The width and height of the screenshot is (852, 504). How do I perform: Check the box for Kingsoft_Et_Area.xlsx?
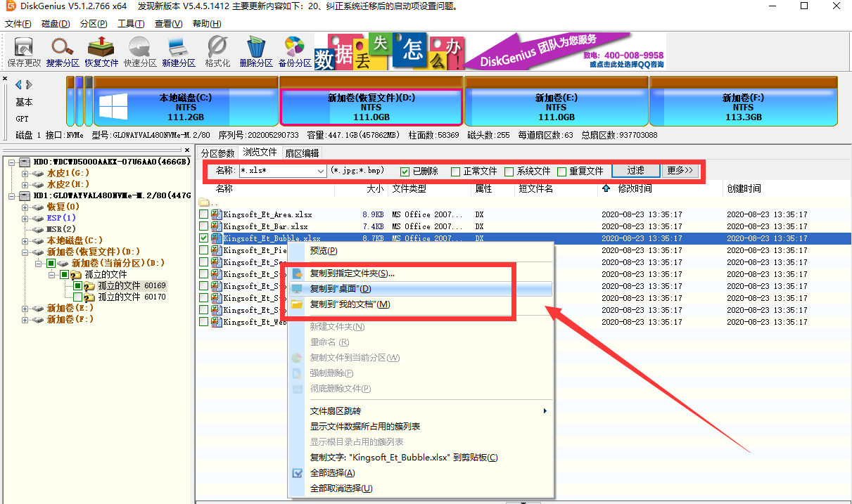coord(204,214)
